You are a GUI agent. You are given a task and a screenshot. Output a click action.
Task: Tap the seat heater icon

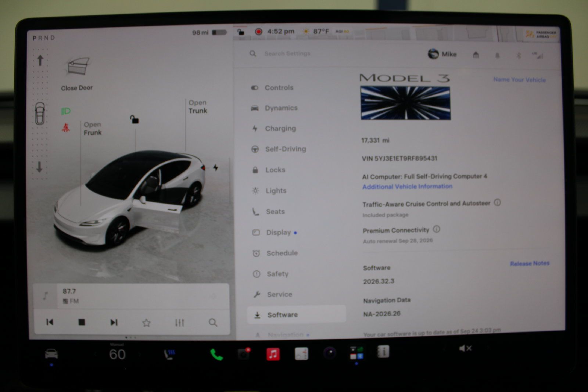pos(169,355)
